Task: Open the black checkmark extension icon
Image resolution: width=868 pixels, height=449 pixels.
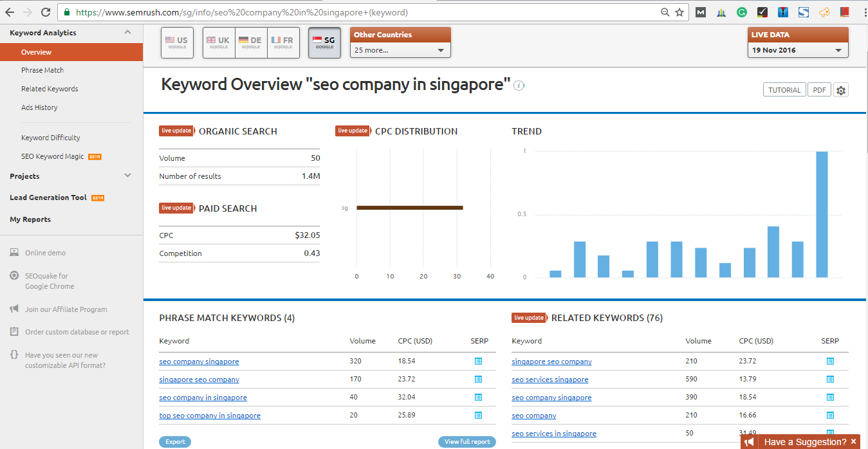Action: coord(762,12)
